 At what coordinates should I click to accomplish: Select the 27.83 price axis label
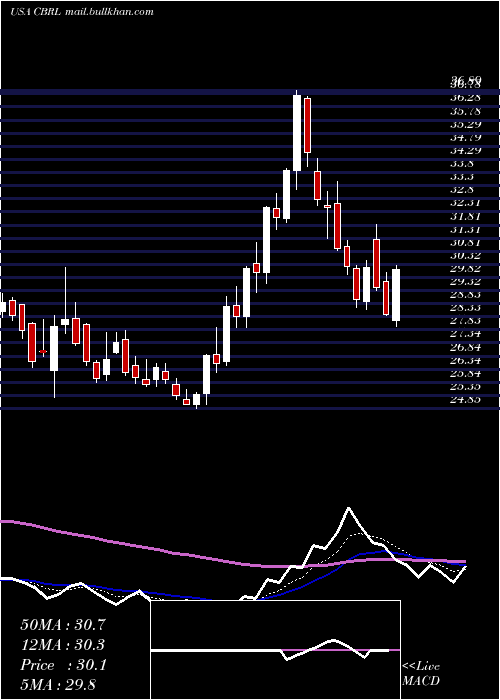pyautogui.click(x=466, y=321)
